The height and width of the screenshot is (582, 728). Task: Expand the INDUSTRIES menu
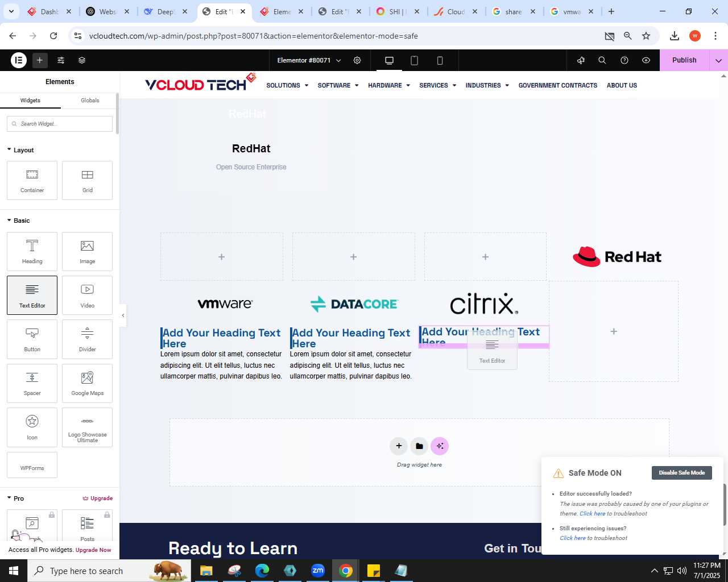tap(487, 85)
